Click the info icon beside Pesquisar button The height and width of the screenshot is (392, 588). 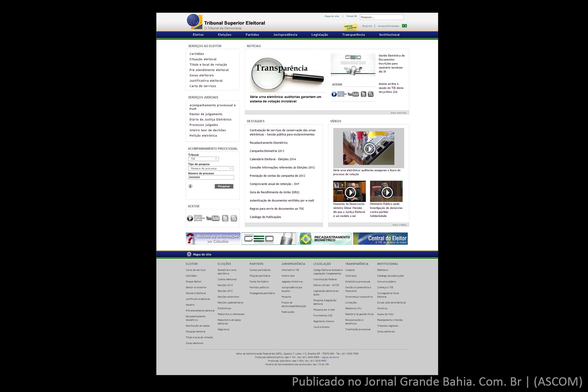(x=190, y=186)
